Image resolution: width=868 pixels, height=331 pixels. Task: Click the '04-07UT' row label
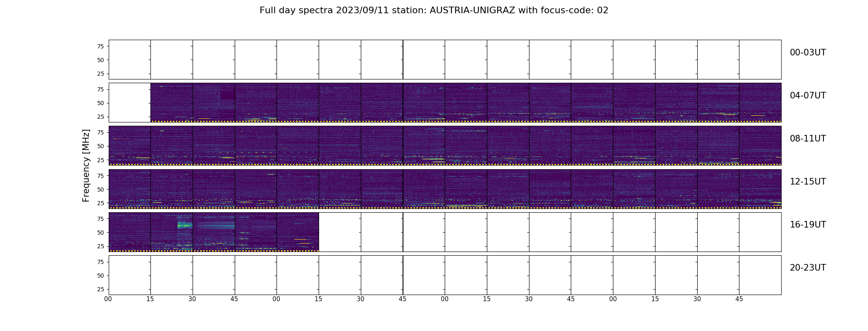808,96
